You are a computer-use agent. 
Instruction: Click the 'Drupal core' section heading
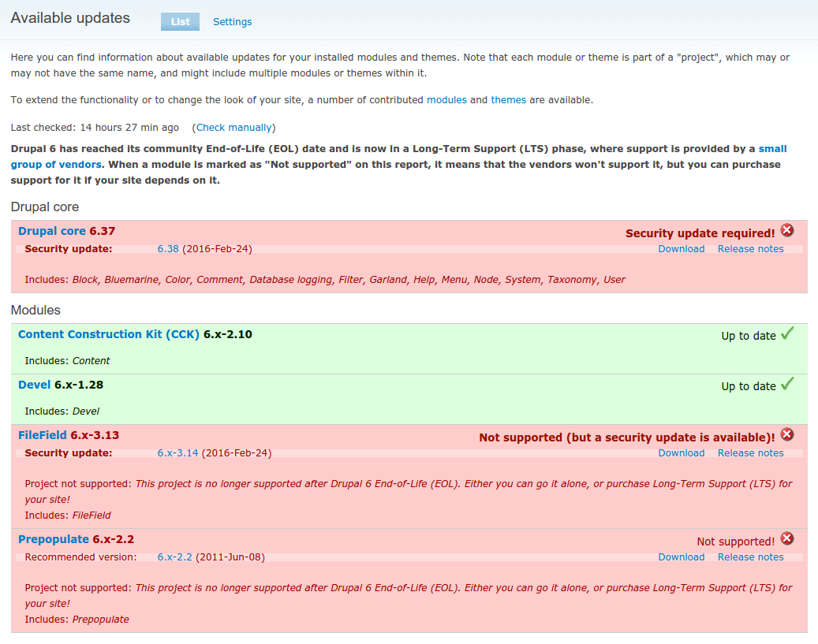pos(45,207)
